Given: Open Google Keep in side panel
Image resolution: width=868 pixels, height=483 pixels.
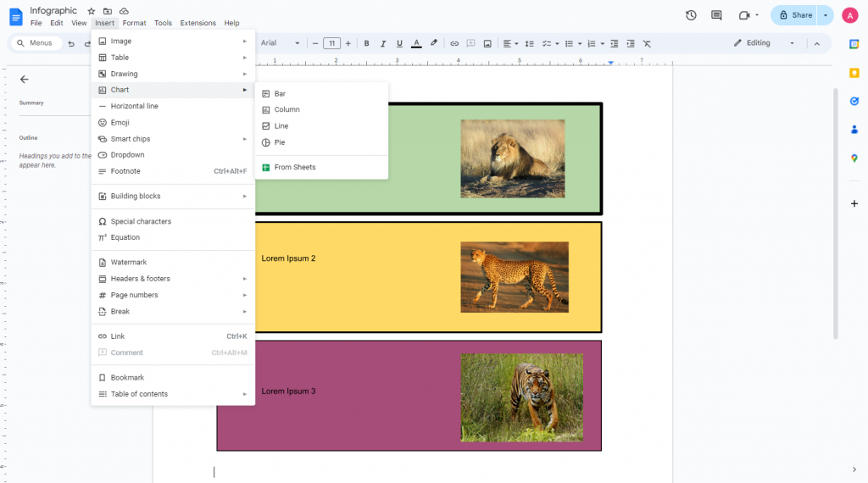Looking at the screenshot, I should [x=854, y=73].
